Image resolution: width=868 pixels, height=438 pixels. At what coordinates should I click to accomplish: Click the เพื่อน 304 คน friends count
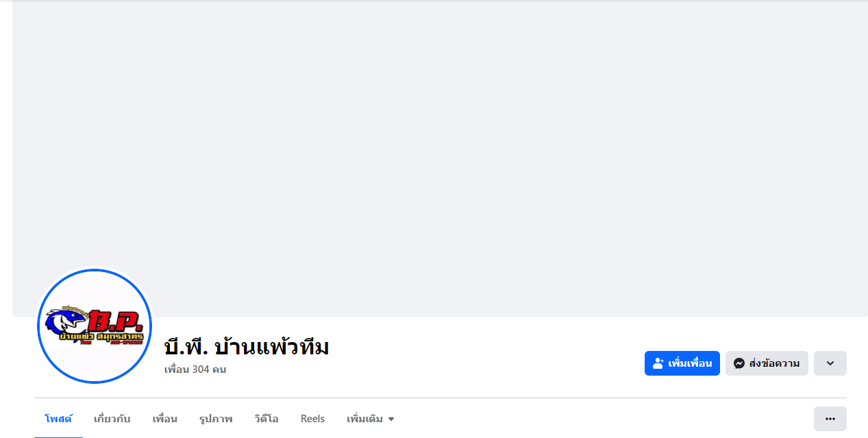pos(195,369)
